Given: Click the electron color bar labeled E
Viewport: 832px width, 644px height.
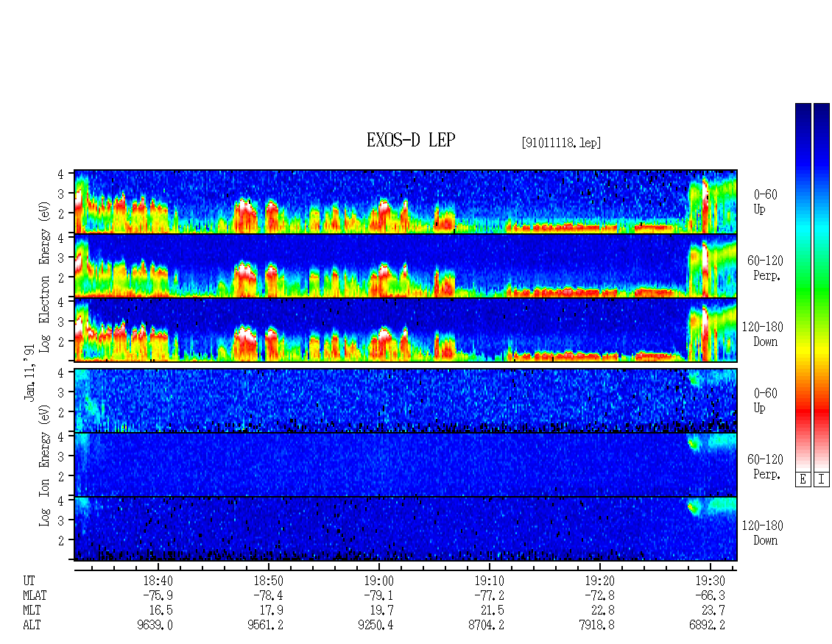Looking at the screenshot, I should click(803, 286).
